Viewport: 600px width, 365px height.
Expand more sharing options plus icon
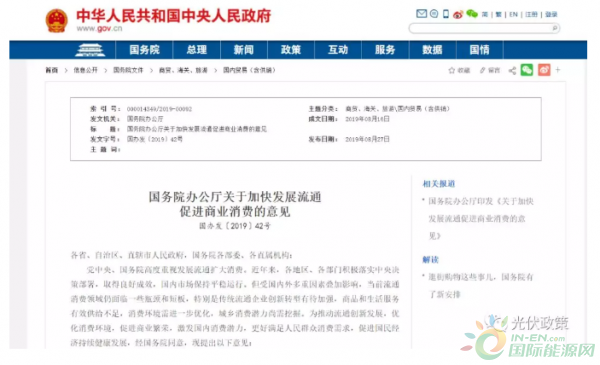coord(558,70)
